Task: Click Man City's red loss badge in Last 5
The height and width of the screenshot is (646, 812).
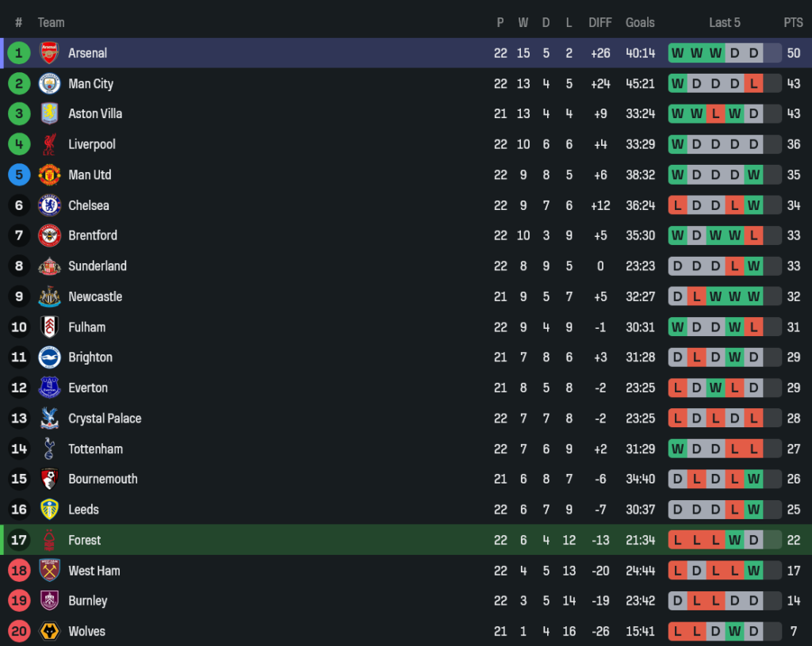Action: pyautogui.click(x=753, y=83)
